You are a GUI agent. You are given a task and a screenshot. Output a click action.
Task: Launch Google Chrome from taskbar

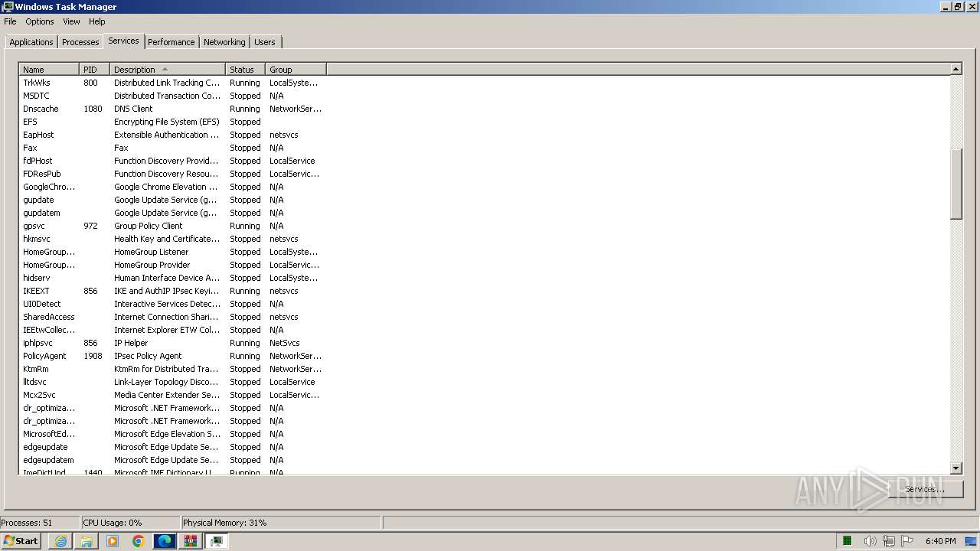tap(139, 541)
